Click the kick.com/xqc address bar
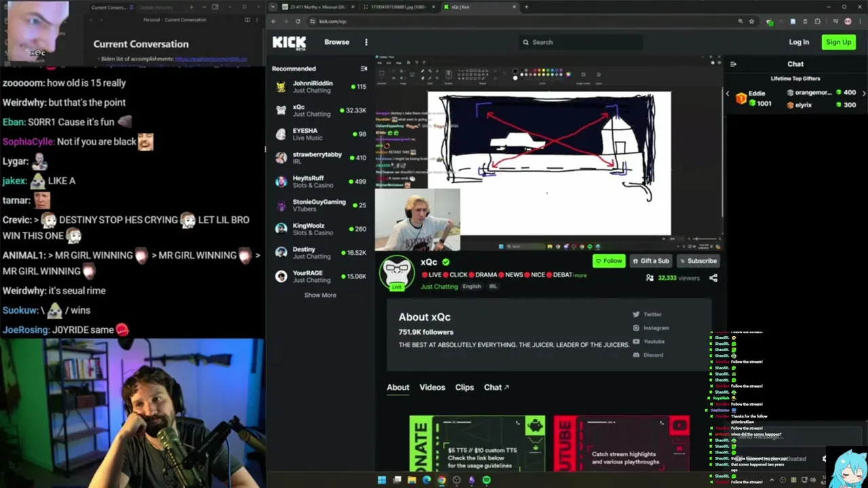 (522, 21)
